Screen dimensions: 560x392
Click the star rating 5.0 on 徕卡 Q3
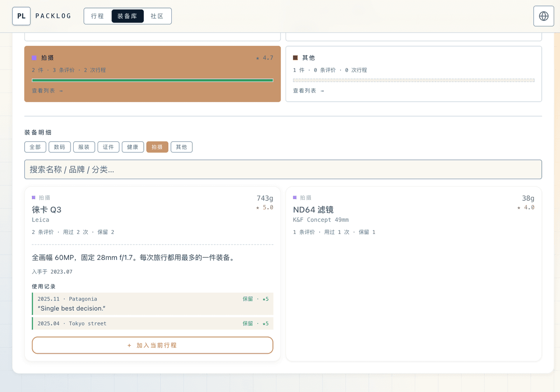265,207
